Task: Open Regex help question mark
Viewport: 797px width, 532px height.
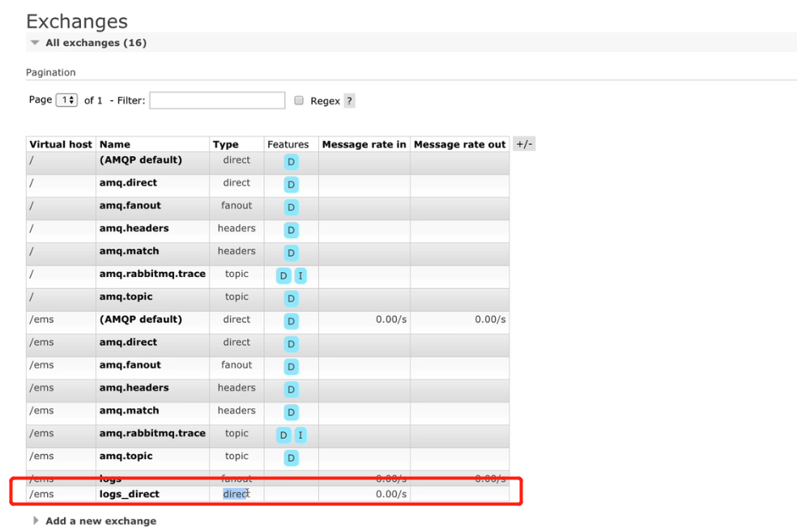Action: 349,100
